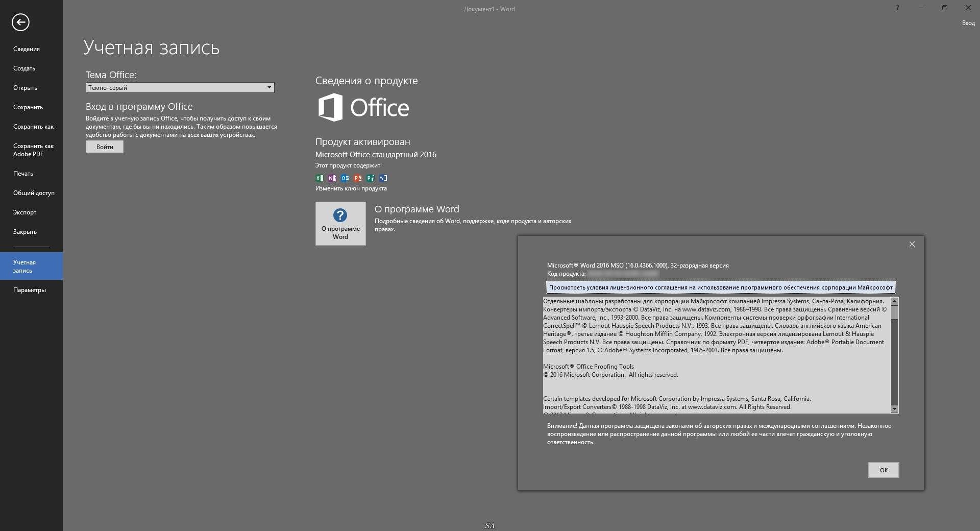
Task: Click the scrollbar thumb in credits box
Action: pos(894,312)
